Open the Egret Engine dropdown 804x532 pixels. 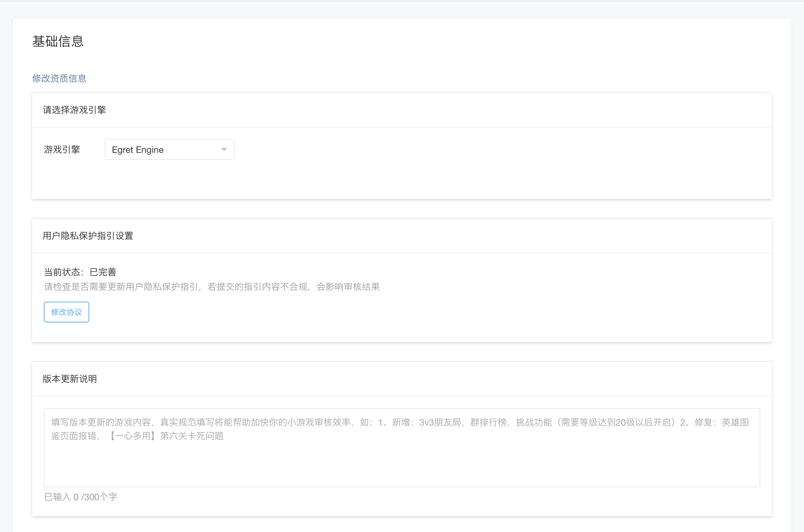[169, 150]
